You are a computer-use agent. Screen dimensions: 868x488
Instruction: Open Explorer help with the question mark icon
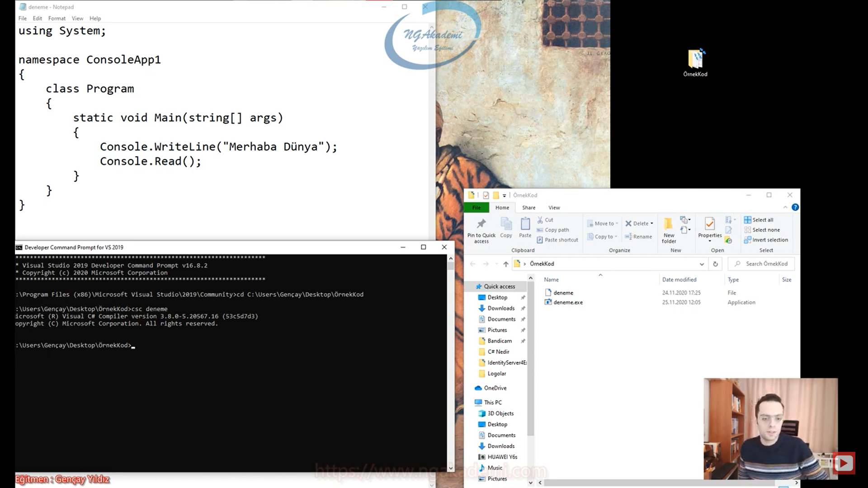coord(795,207)
